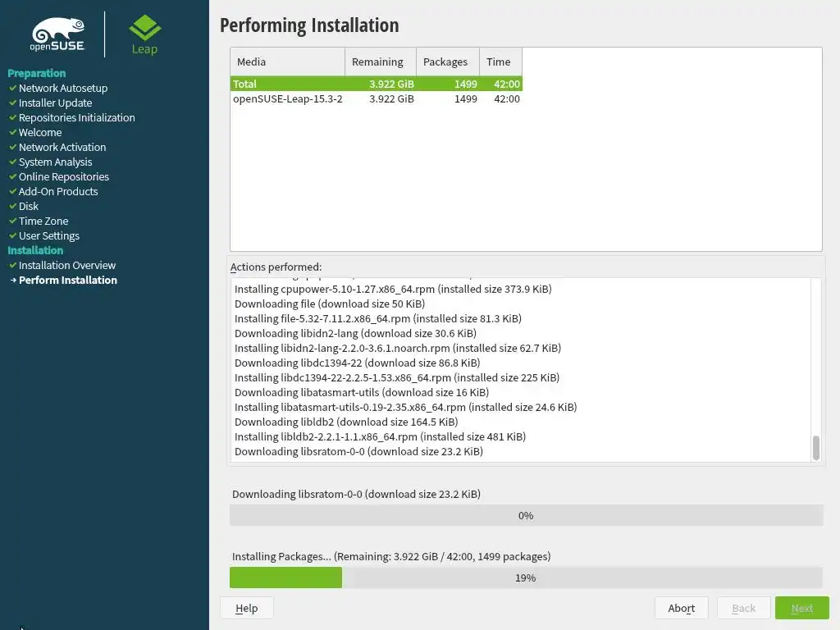Click the 'Installing libldb2-2.2.1' log line

(x=380, y=436)
